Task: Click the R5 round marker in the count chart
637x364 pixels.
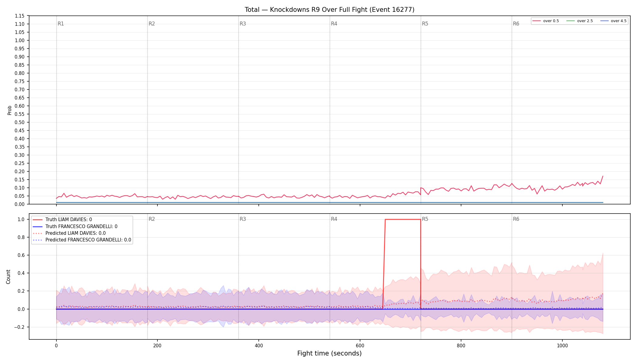Action: (425, 219)
